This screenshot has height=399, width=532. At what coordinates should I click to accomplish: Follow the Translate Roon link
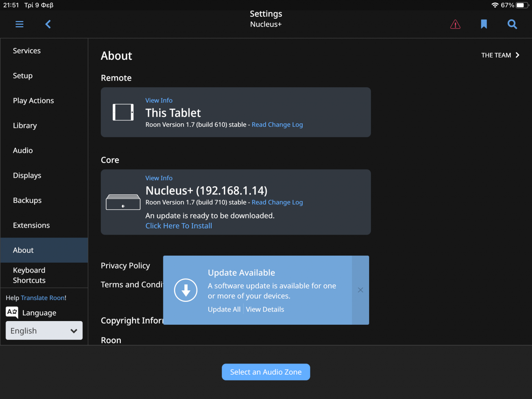pos(43,298)
